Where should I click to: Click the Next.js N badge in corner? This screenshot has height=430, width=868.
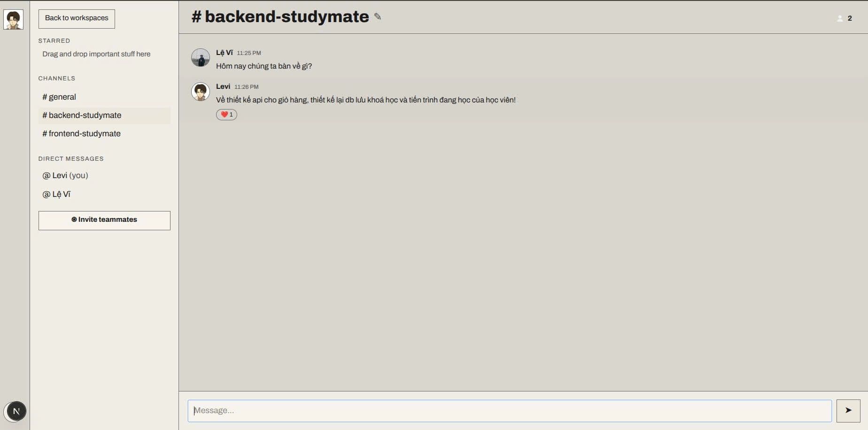16,411
